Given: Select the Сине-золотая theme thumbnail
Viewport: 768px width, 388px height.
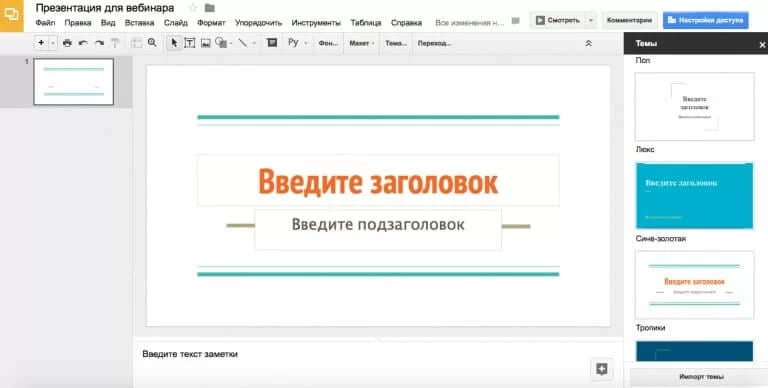Looking at the screenshot, I should tap(695, 285).
